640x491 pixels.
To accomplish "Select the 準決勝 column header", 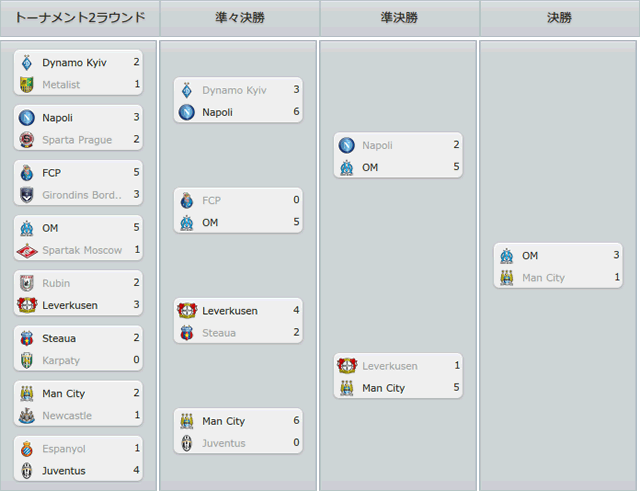I will pyautogui.click(x=399, y=18).
